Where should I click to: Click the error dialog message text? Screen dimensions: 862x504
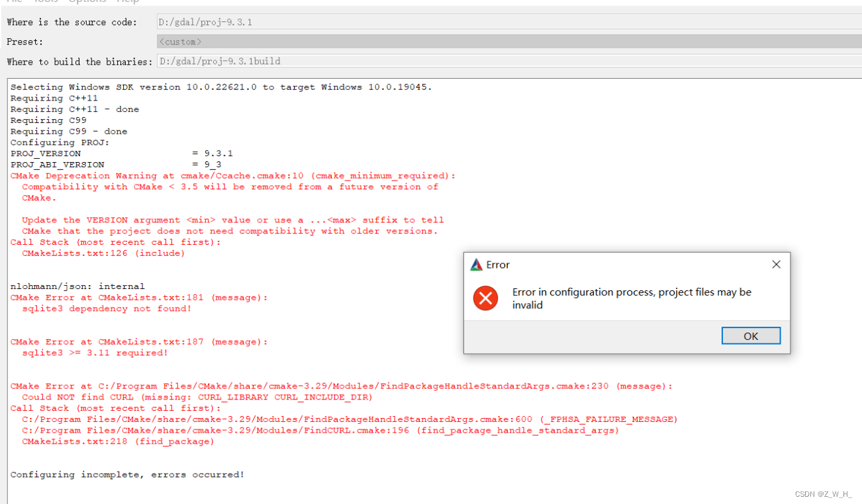click(x=632, y=298)
